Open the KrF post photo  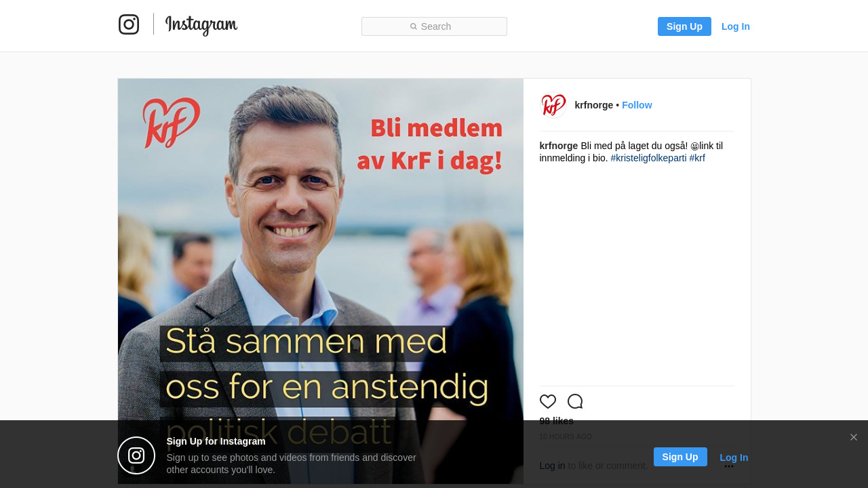tap(320, 281)
